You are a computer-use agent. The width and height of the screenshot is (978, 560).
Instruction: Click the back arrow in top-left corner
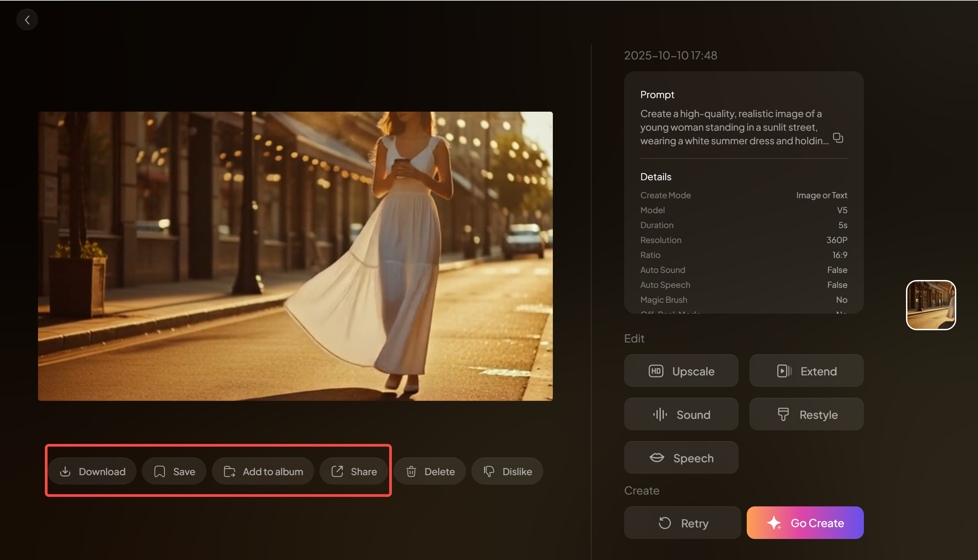[x=27, y=19]
